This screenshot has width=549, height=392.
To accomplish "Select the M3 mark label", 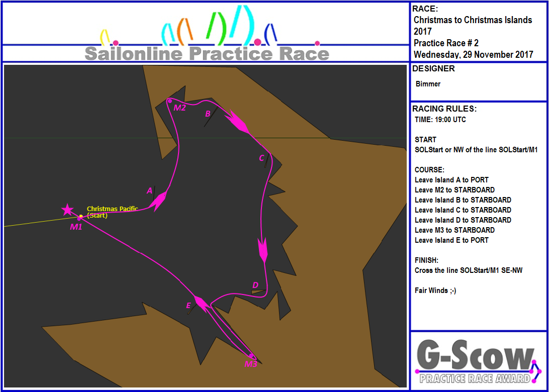I will (251, 364).
